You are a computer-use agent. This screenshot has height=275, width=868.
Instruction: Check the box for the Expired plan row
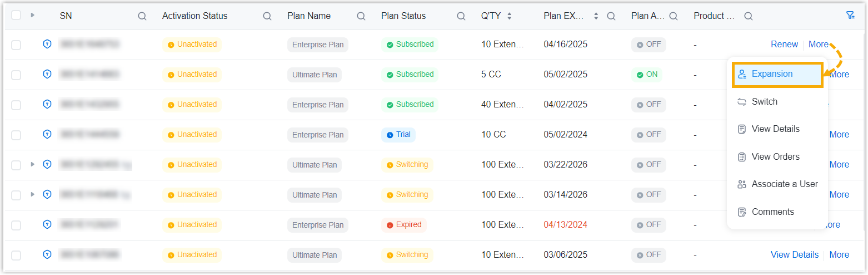[16, 225]
